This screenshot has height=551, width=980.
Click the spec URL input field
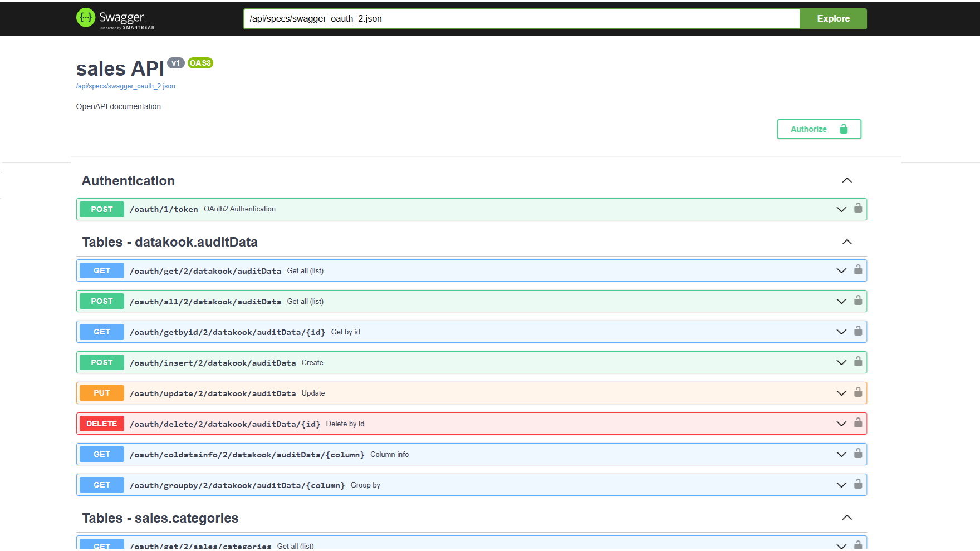click(522, 18)
